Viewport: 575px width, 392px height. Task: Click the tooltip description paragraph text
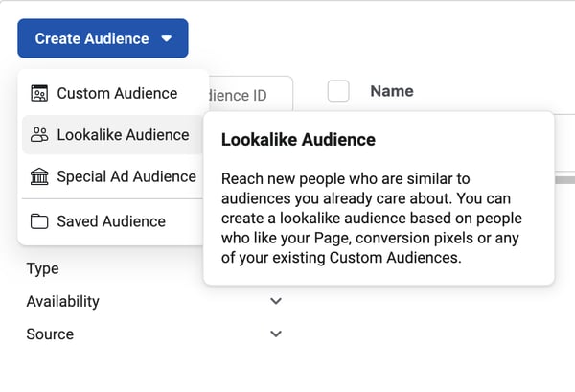[x=378, y=219]
